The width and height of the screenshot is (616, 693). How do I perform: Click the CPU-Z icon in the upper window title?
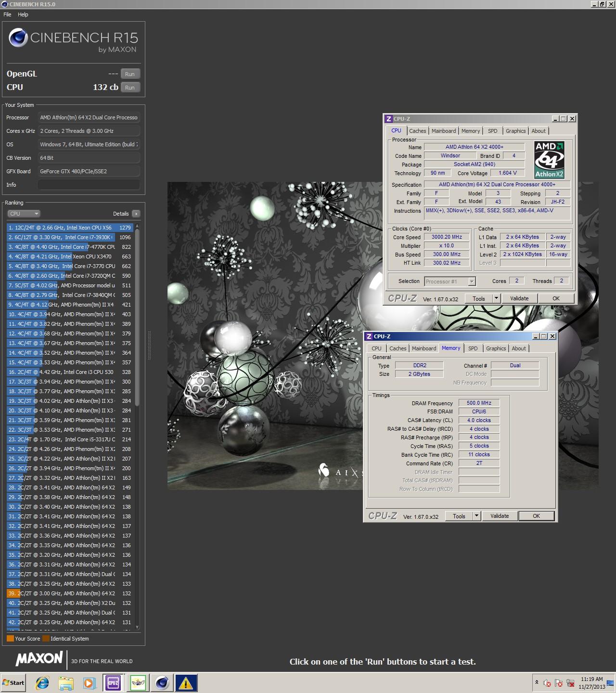(389, 119)
